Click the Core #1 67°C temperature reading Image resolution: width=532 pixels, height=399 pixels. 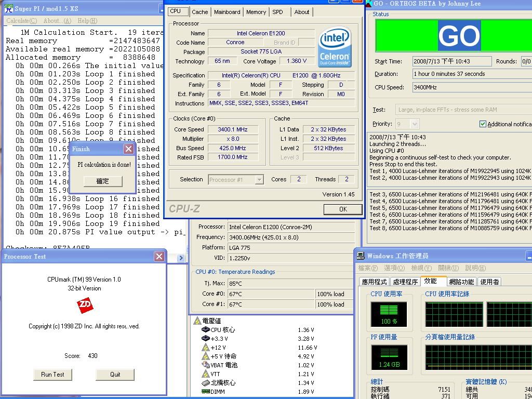(271, 304)
